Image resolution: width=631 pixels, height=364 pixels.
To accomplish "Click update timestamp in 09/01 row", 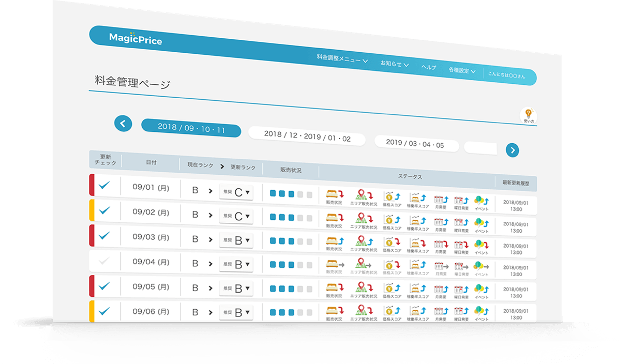I will click(x=516, y=206).
